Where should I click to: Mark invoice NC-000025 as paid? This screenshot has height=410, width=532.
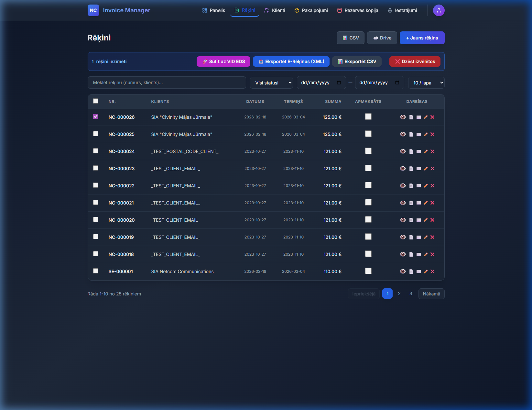click(368, 134)
